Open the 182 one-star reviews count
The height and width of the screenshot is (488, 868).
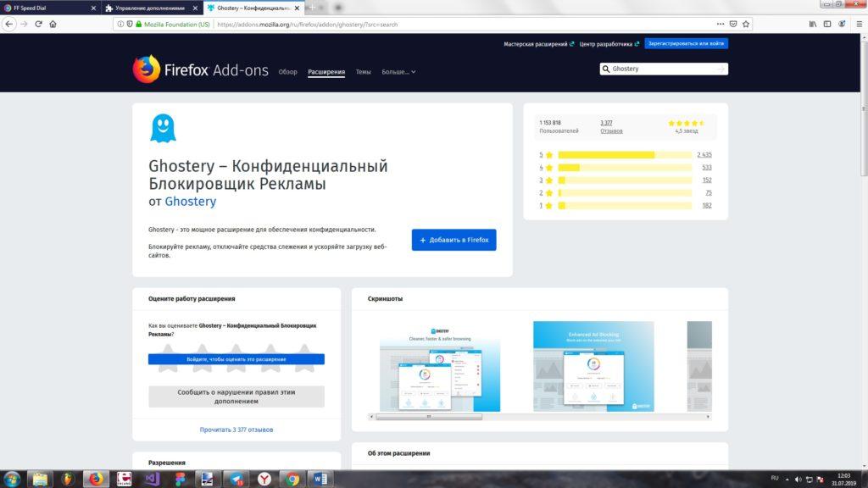[x=706, y=206]
